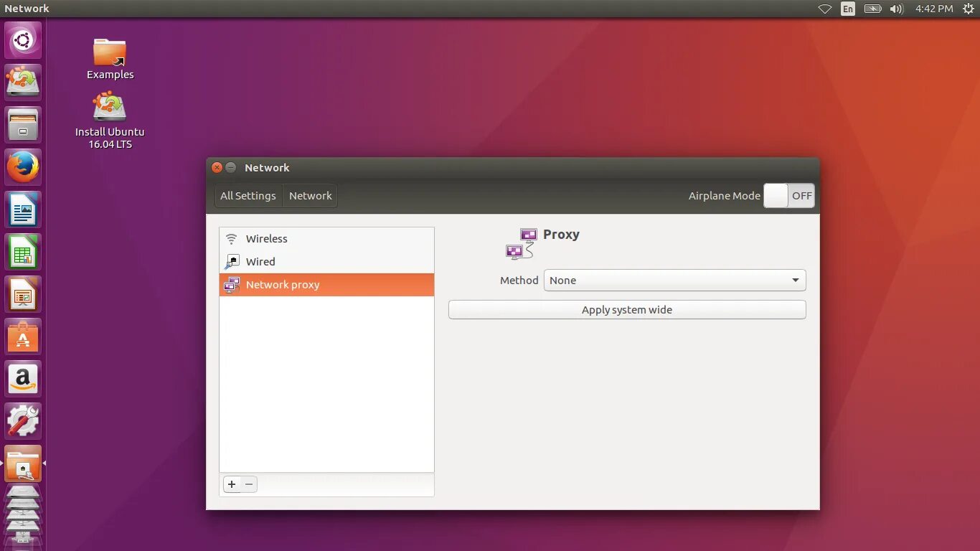The width and height of the screenshot is (980, 551).
Task: Open the Examples desktop folder
Action: (x=110, y=59)
